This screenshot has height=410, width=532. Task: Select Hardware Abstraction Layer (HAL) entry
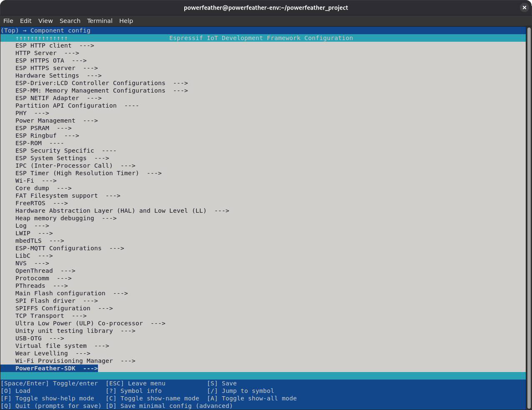coord(122,211)
